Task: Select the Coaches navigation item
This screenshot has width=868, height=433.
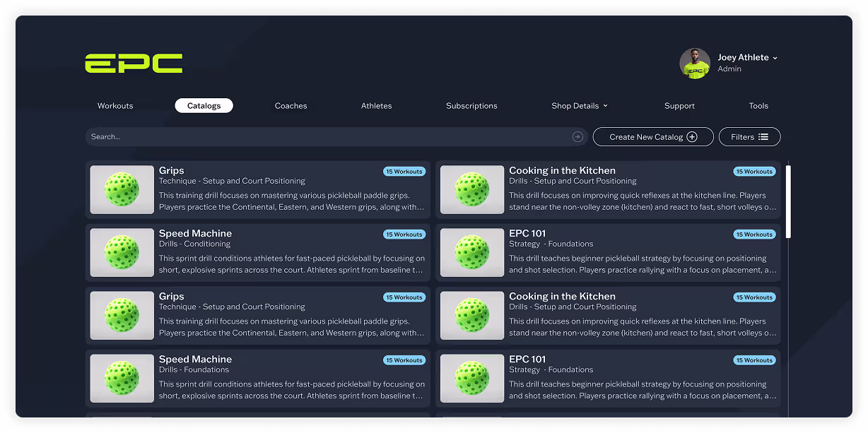Action: pos(291,105)
